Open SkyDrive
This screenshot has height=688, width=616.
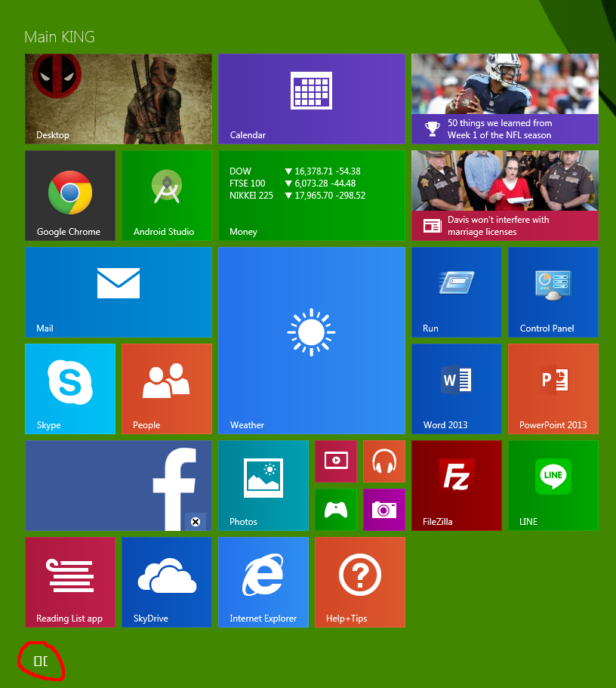point(167,582)
